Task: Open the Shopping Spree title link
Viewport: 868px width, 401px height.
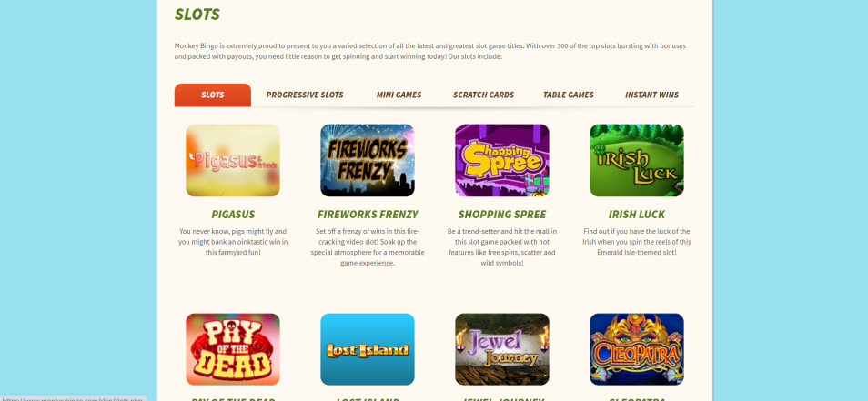Action: coord(502,214)
